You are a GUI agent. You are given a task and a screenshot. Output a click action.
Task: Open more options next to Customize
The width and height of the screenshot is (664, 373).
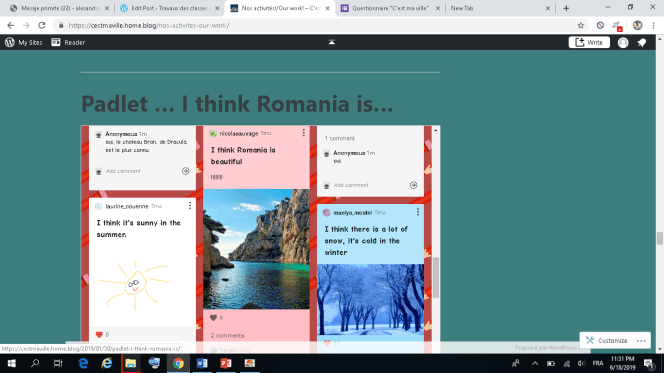click(x=641, y=340)
